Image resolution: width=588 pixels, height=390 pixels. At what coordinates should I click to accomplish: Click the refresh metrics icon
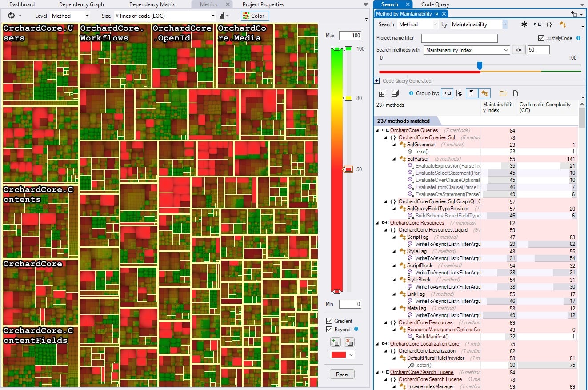(x=12, y=16)
